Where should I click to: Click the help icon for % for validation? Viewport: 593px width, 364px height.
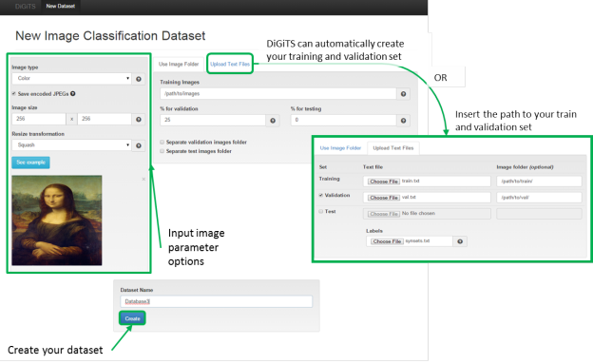(273, 121)
